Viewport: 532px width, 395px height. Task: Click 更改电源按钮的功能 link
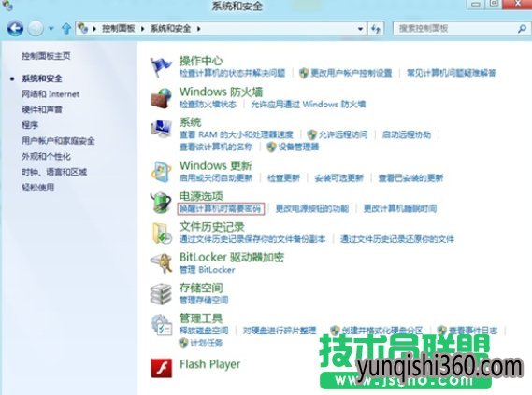tap(312, 208)
